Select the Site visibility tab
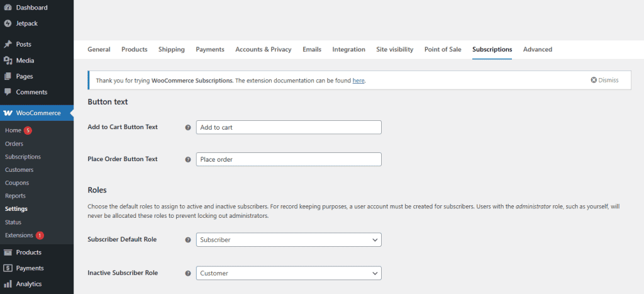 (395, 49)
